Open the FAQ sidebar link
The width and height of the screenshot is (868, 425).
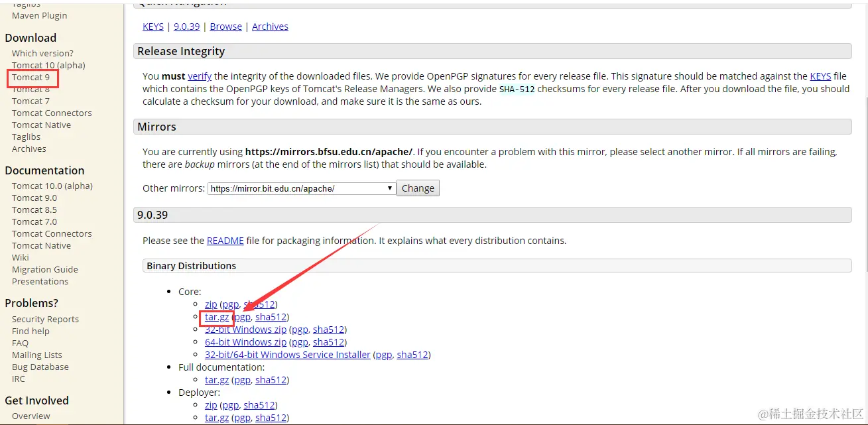tap(20, 343)
